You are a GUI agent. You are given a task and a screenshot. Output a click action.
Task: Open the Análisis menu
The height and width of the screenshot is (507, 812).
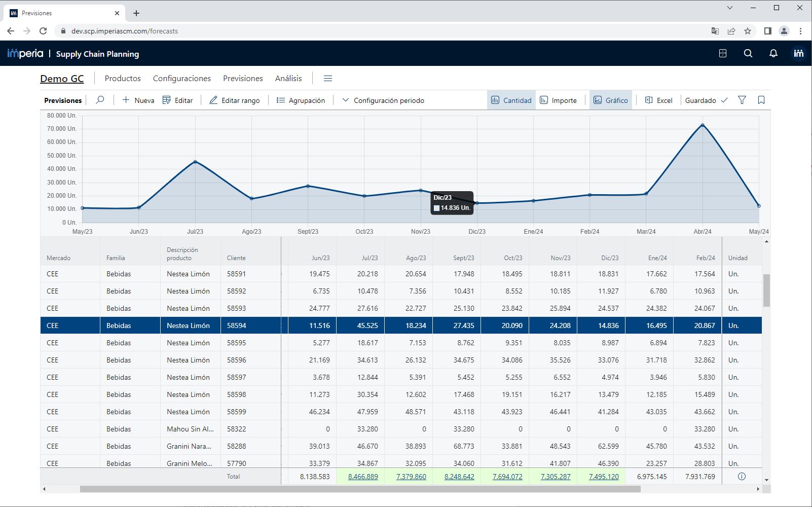288,79
